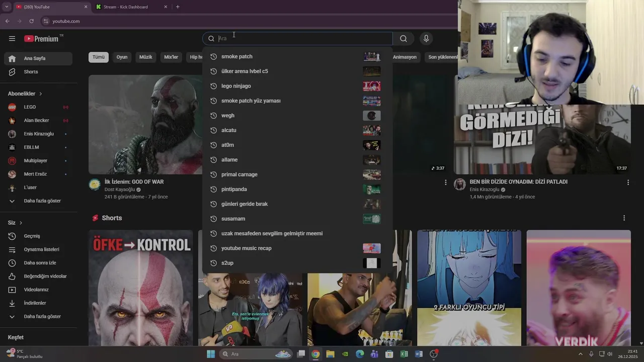The image size is (644, 362).
Task: Open File Explorer from taskbar
Action: tap(330, 354)
